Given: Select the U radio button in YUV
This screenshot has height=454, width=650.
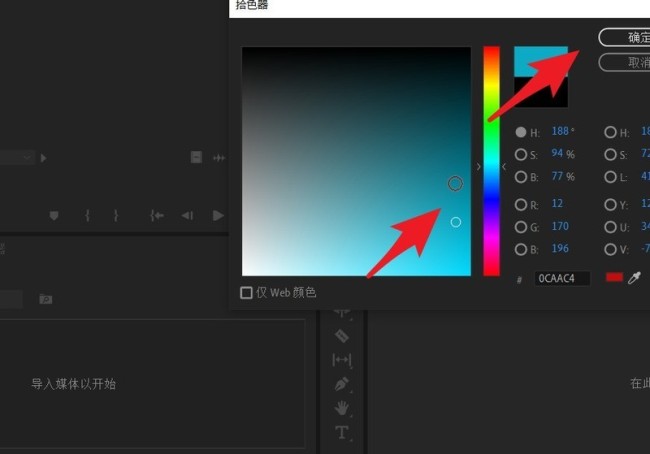Looking at the screenshot, I should click(610, 227).
